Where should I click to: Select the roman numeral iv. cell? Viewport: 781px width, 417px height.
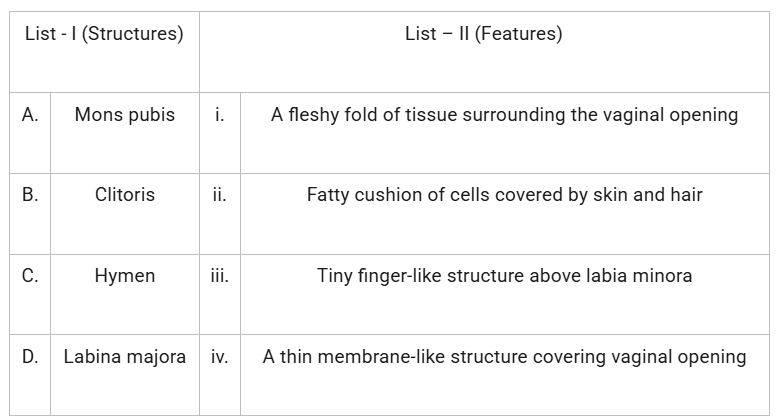pyautogui.click(x=219, y=355)
